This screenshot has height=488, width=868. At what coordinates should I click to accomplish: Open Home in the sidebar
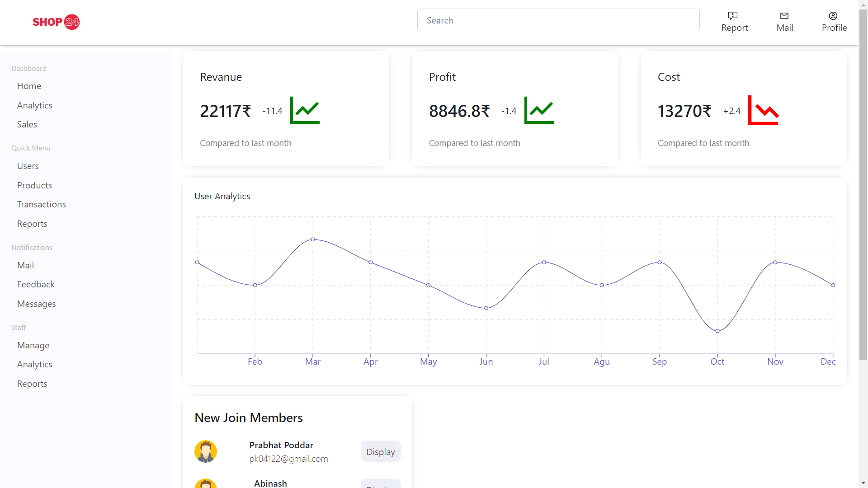pyautogui.click(x=29, y=86)
